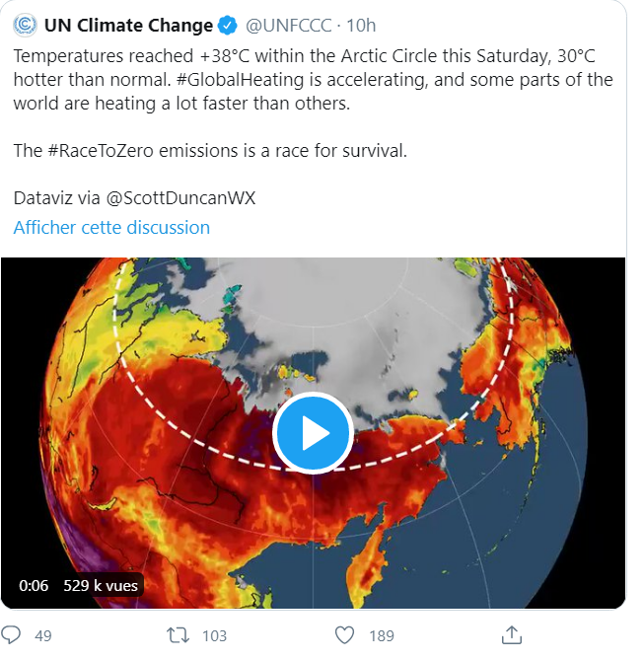
Task: Reply using the speech bubble icon
Action: click(12, 634)
